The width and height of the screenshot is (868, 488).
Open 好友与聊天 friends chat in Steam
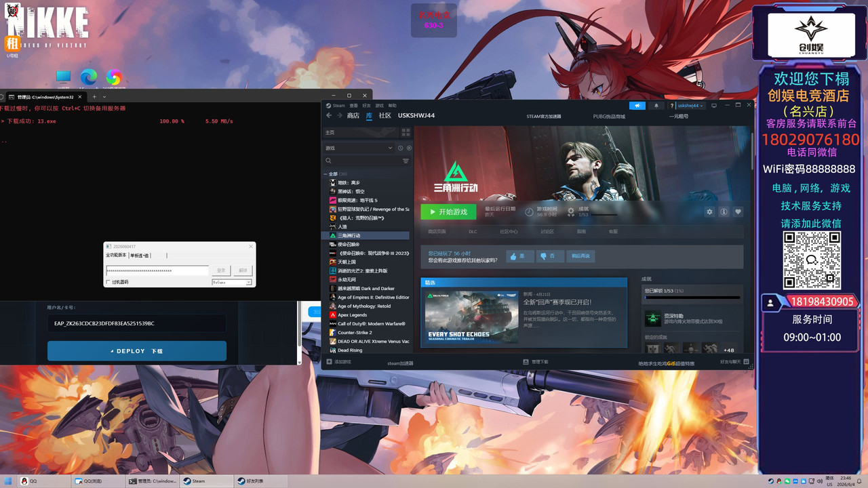pyautogui.click(x=734, y=363)
